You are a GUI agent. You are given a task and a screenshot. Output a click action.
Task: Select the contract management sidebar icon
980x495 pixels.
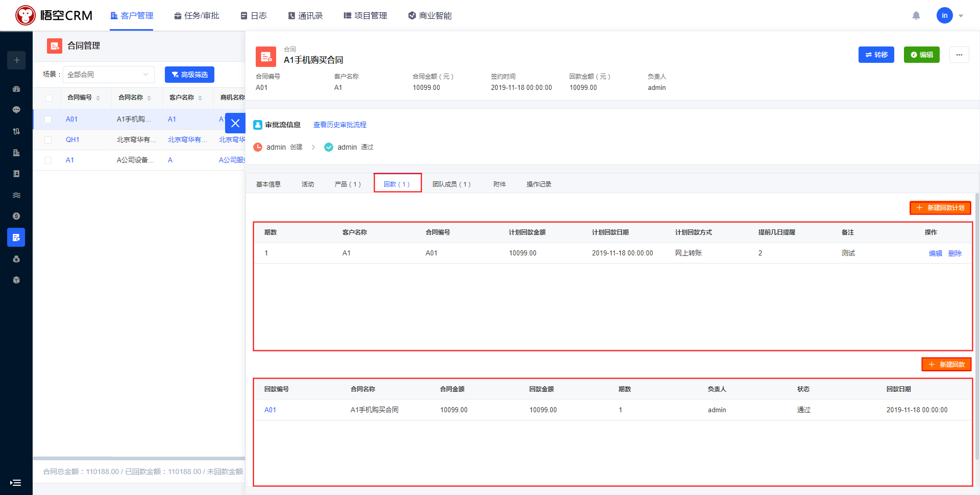[x=16, y=238]
